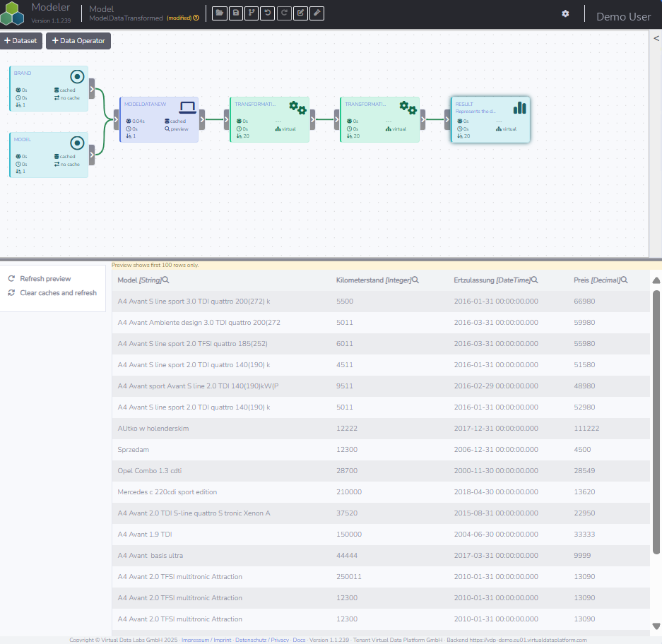This screenshot has height=644, width=662.
Task: Collapse right panel using the < chevron
Action: [x=656, y=38]
